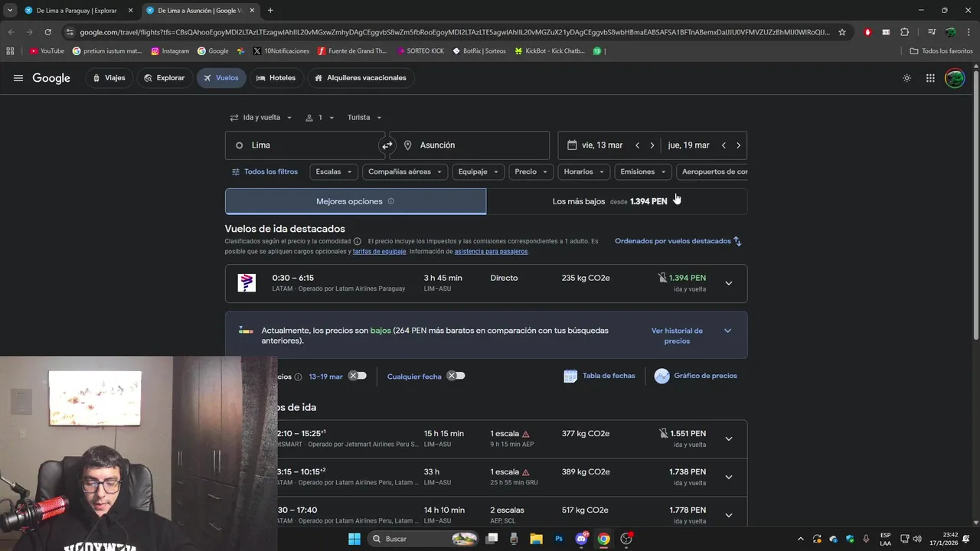Open the Escalas filter dropdown
This screenshot has width=980, height=551.
334,172
